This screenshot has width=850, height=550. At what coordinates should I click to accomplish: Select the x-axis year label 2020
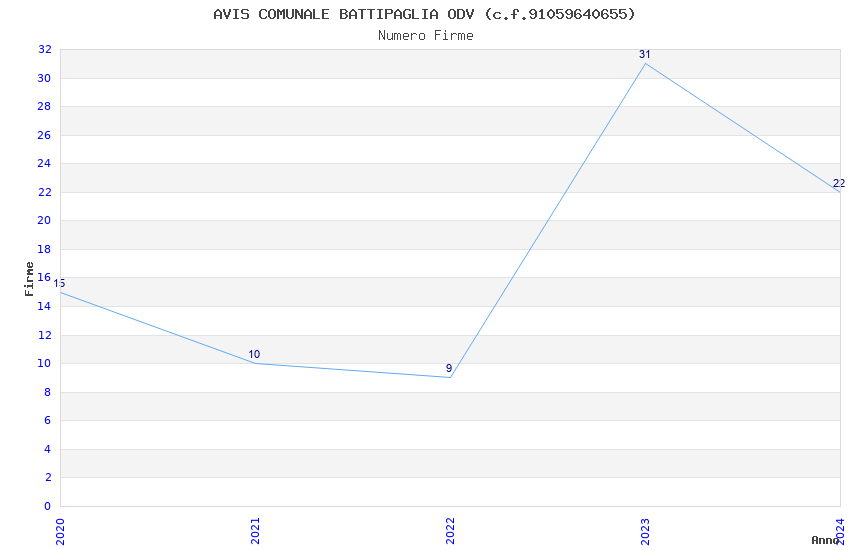coord(60,532)
